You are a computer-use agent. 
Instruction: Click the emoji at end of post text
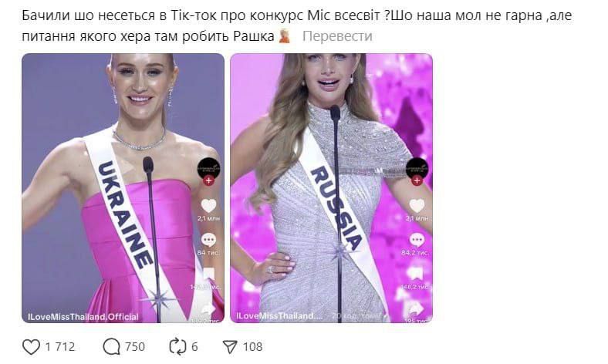(x=285, y=35)
